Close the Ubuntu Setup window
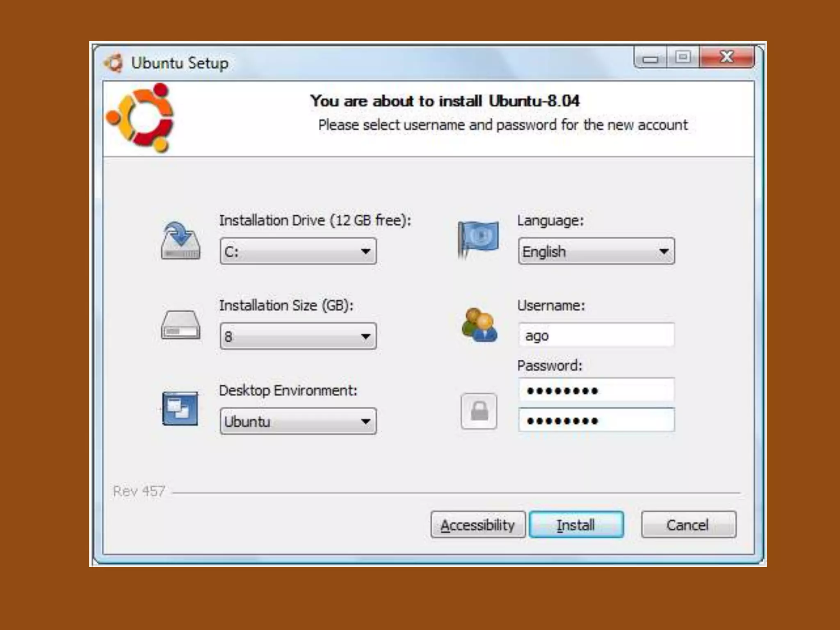 tap(726, 57)
